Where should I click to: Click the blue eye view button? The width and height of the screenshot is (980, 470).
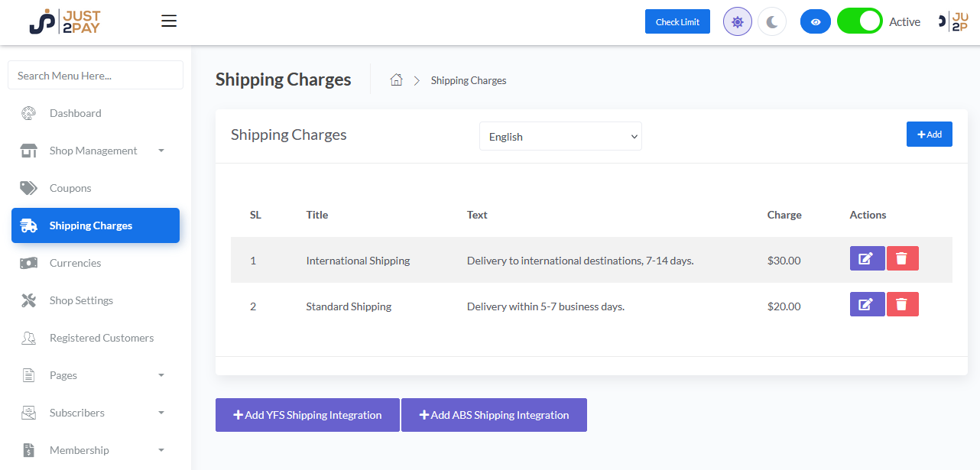click(x=816, y=22)
